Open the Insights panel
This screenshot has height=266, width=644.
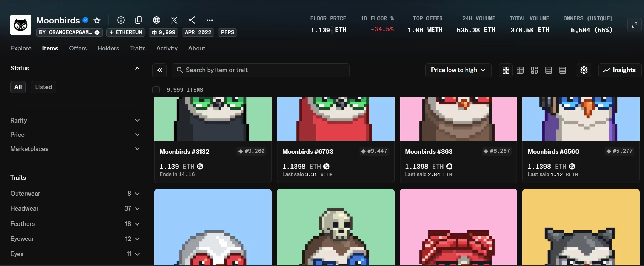[x=619, y=70]
